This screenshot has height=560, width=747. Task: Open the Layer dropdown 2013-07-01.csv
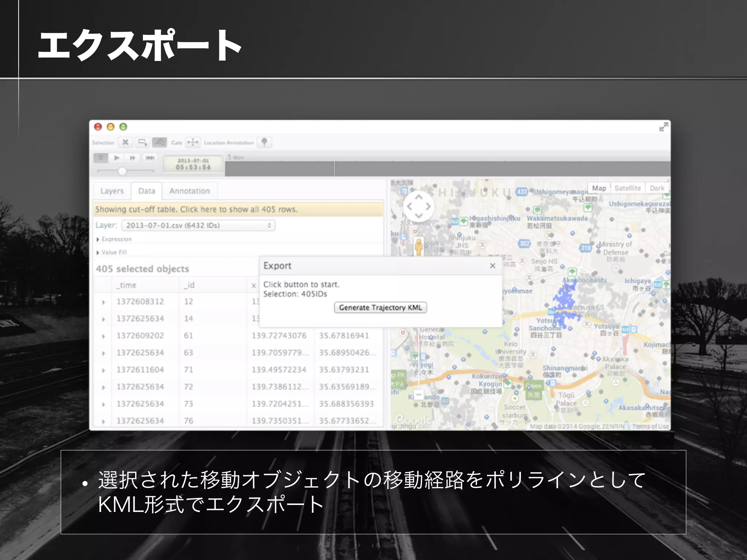[x=198, y=225]
